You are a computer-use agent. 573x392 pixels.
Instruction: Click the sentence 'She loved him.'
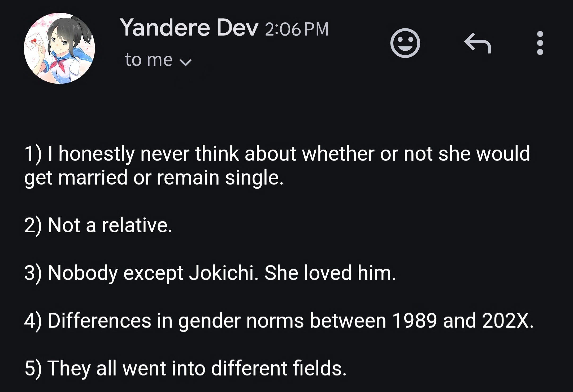click(x=330, y=273)
